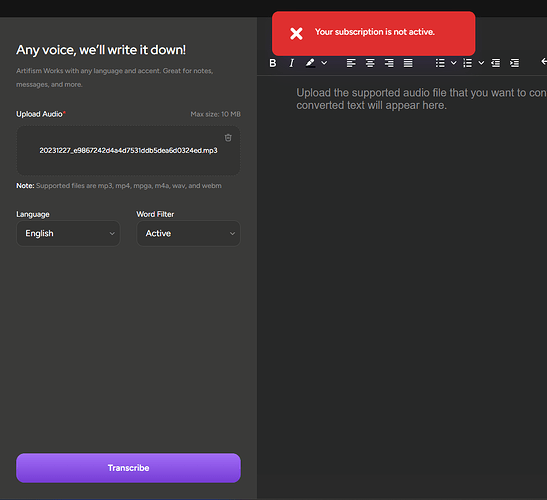Open bulleted list style dropdown
547x500 pixels.
click(454, 63)
